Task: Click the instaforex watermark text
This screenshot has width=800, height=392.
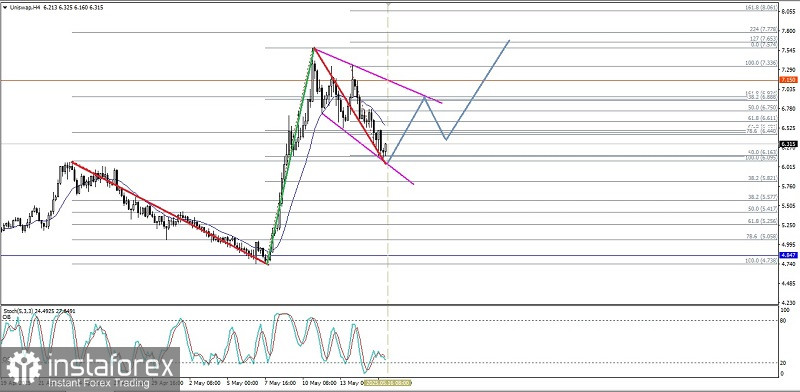Action: 111,366
